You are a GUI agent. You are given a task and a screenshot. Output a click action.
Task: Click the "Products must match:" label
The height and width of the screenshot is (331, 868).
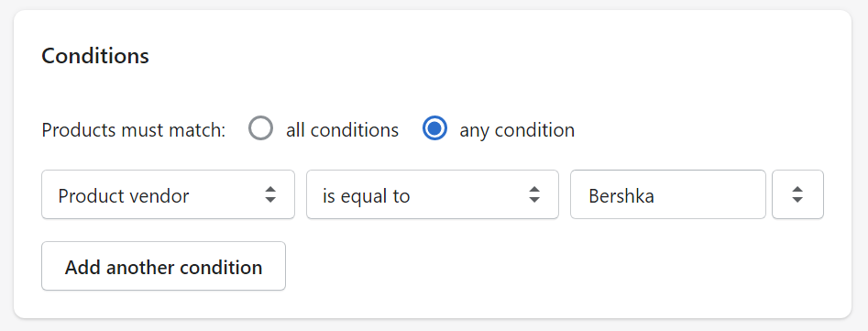coord(134,130)
